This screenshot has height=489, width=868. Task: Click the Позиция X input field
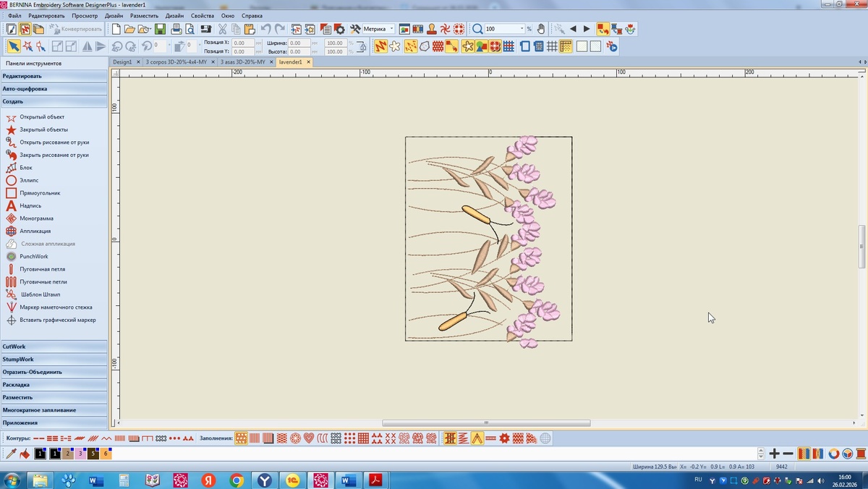(x=242, y=43)
